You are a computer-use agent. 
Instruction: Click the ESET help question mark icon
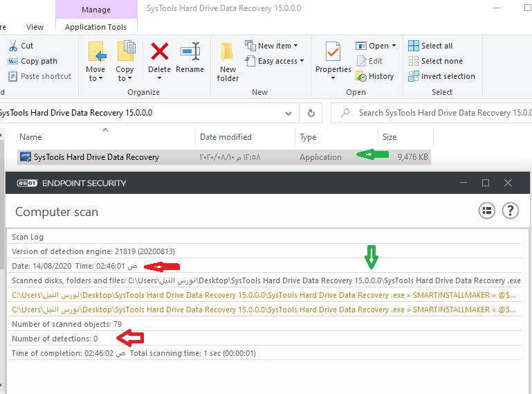coord(510,211)
